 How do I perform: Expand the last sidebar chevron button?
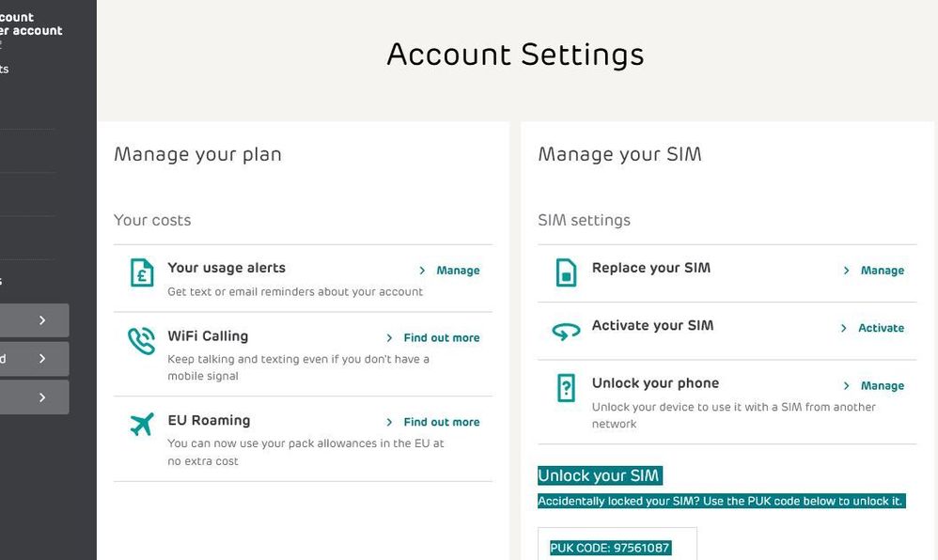pyautogui.click(x=34, y=397)
